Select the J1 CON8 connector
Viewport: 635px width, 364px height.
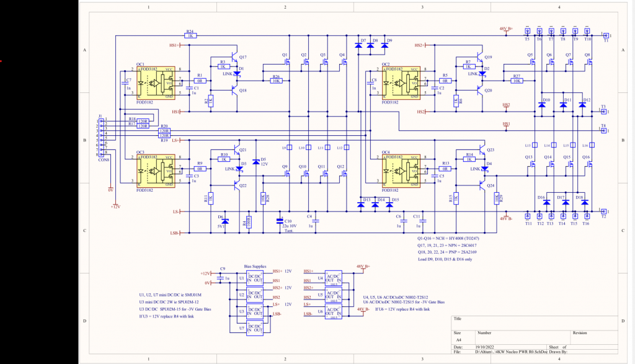[100, 138]
